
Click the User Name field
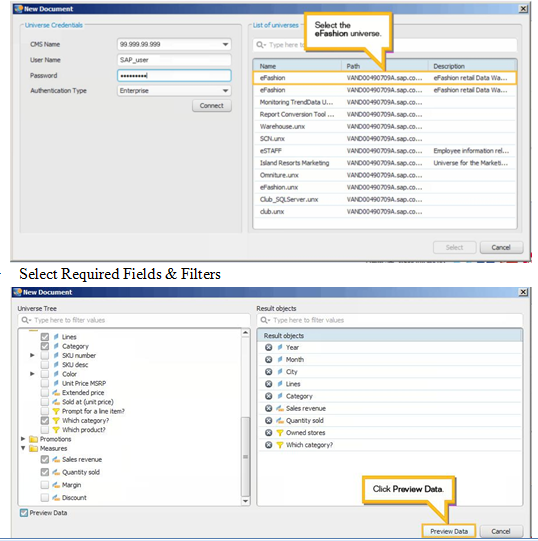pos(174,60)
